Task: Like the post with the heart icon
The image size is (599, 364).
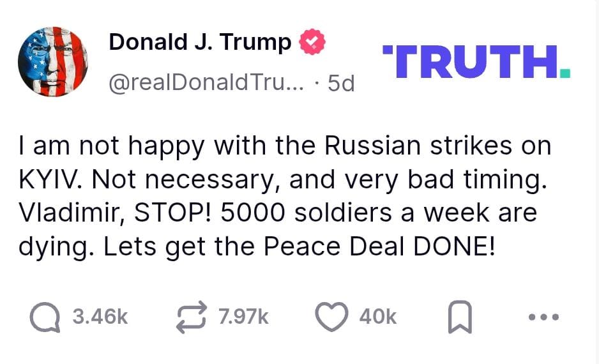Action: (332, 317)
